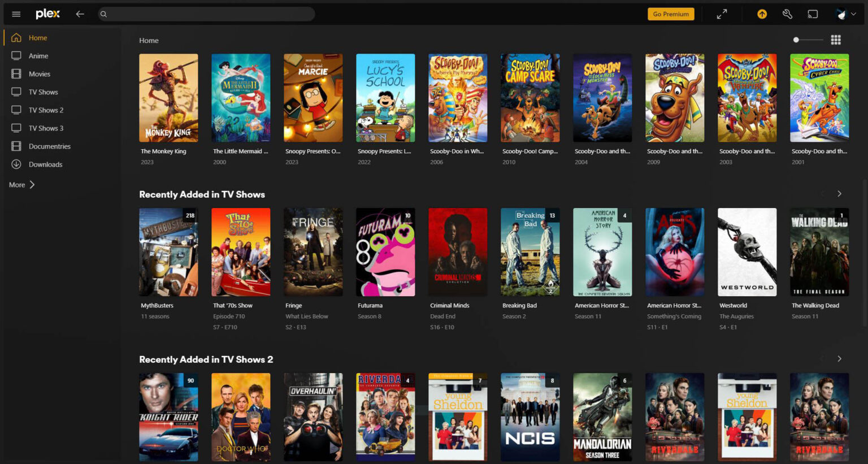Click the Go Premium button
The image size is (868, 464).
(671, 14)
